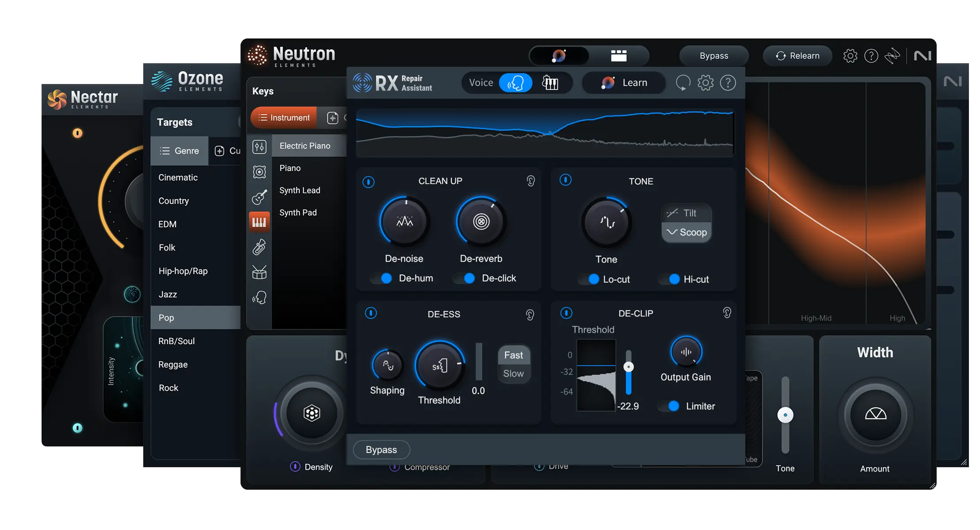Switch Neutron to the detailed modules view icon
This screenshot has width=980, height=530.
pyautogui.click(x=618, y=56)
